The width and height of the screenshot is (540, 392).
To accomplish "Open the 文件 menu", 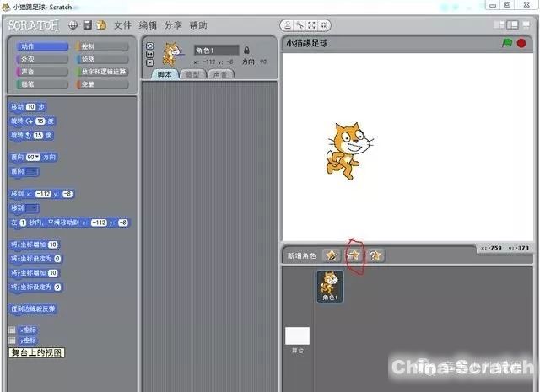I will pyautogui.click(x=122, y=25).
